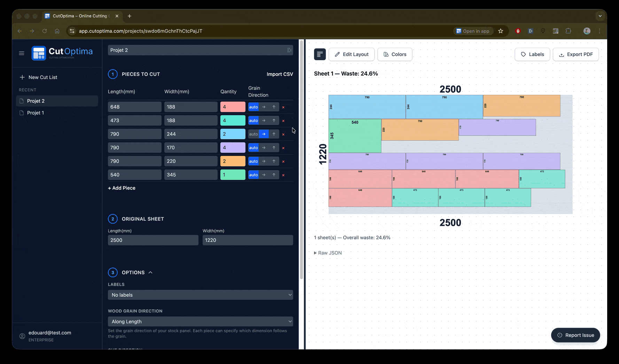The width and height of the screenshot is (619, 364).
Task: Open the sidebar hamburger menu
Action: [x=21, y=53]
